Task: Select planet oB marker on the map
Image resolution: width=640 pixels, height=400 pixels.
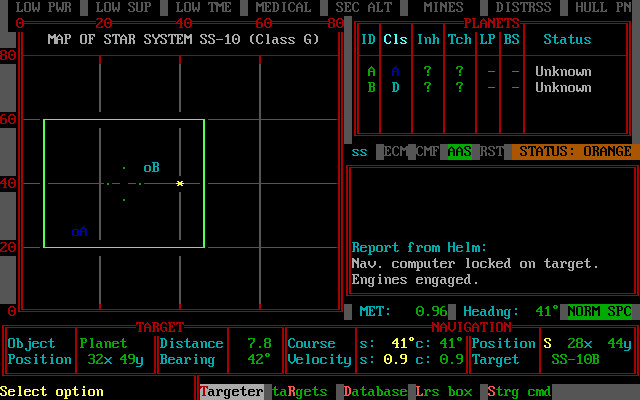Action: [151, 167]
